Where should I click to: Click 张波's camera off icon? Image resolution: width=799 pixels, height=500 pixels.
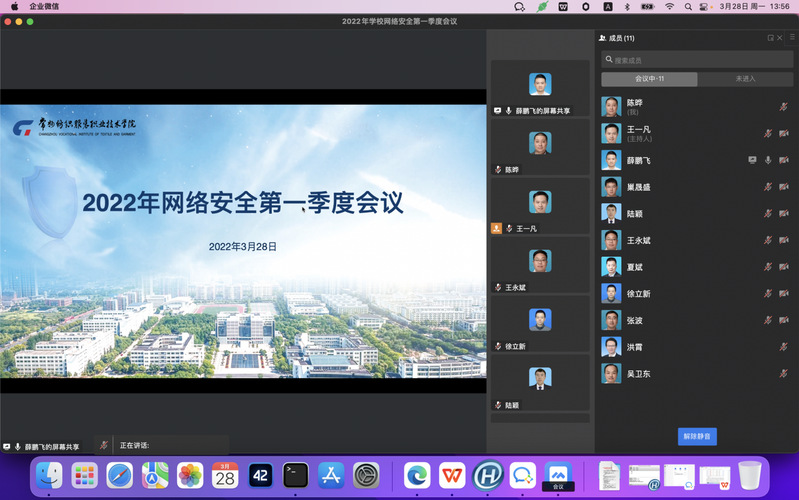click(784, 320)
